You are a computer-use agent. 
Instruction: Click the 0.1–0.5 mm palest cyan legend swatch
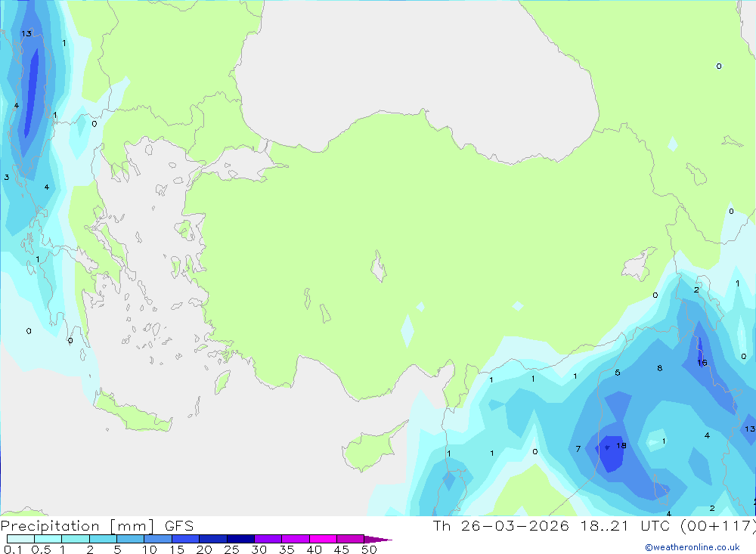(x=20, y=539)
